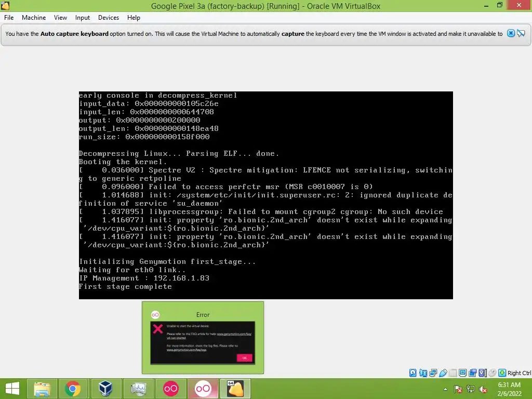The height and width of the screenshot is (399, 532).
Task: Minimize the VirtualBox VM window
Action: click(x=486, y=5)
